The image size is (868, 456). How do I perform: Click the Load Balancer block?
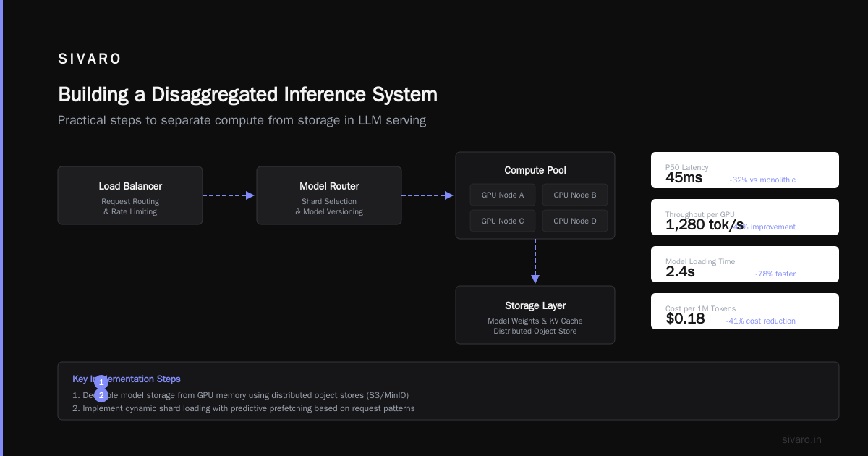click(x=130, y=195)
